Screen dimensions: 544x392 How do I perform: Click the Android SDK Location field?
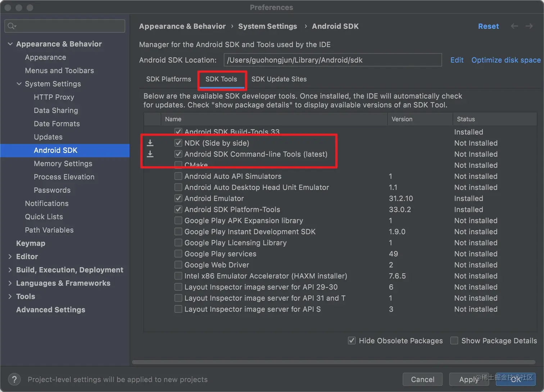click(332, 60)
